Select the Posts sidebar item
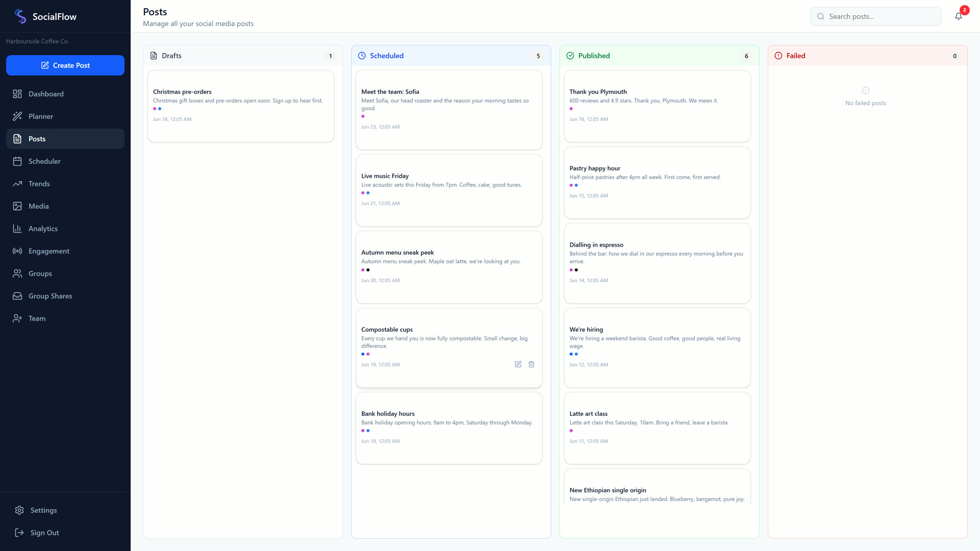 65,139
